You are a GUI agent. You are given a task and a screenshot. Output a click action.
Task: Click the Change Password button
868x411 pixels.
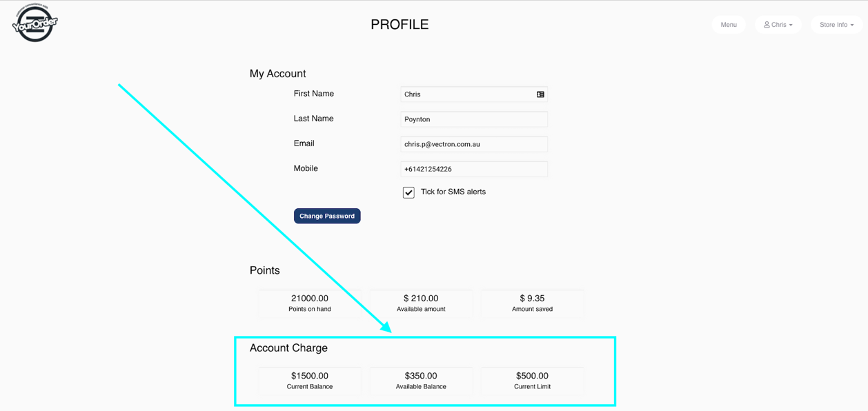(327, 216)
